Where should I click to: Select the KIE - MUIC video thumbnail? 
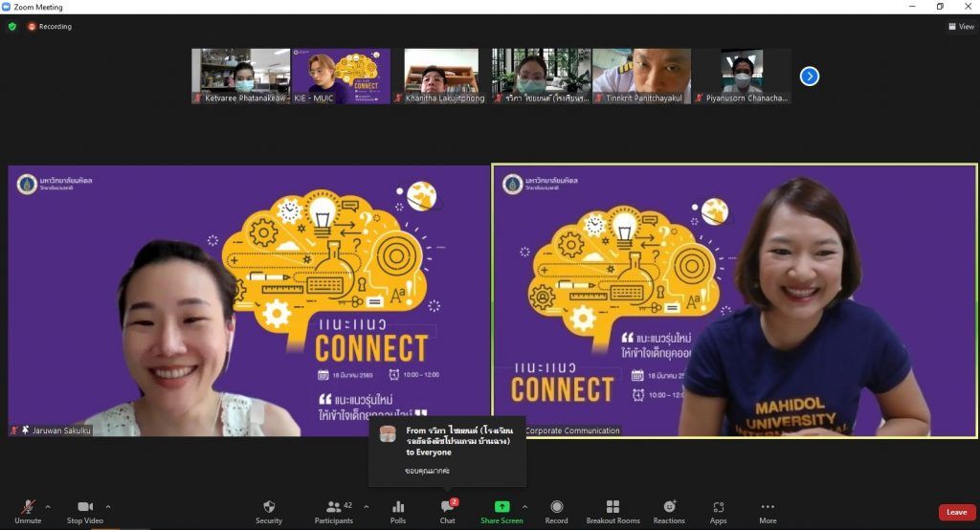coord(341,76)
